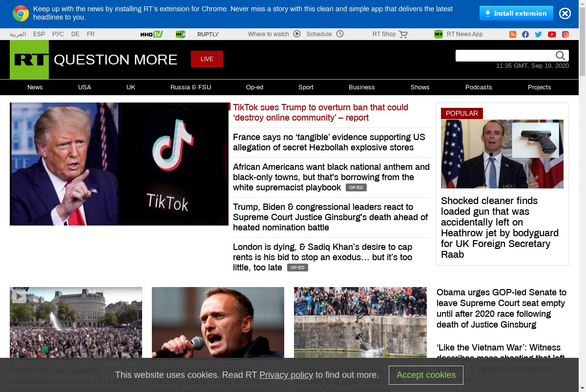586x392 pixels.
Task: Click the Where to watch text link
Action: pos(269,34)
